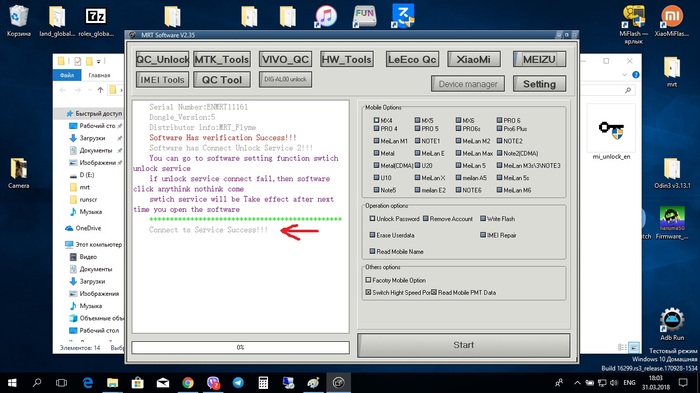The height and width of the screenshot is (393, 700).
Task: Check the MX4 mobile option
Action: pyautogui.click(x=376, y=120)
